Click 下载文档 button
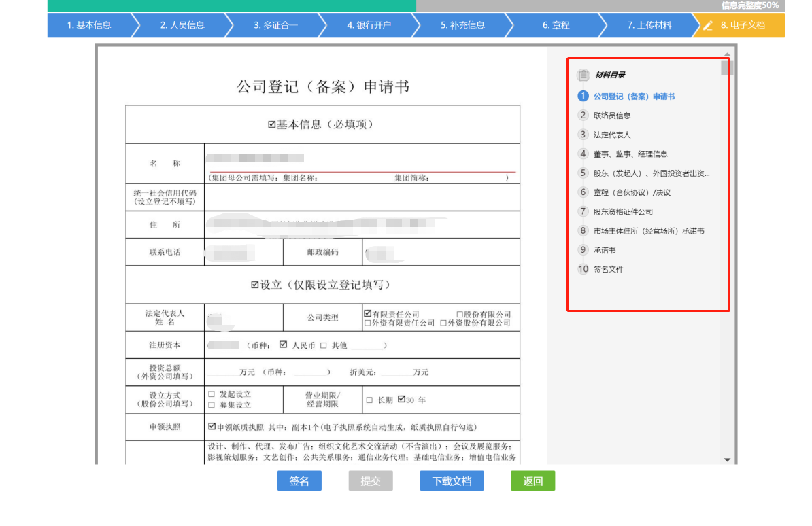 pyautogui.click(x=452, y=481)
